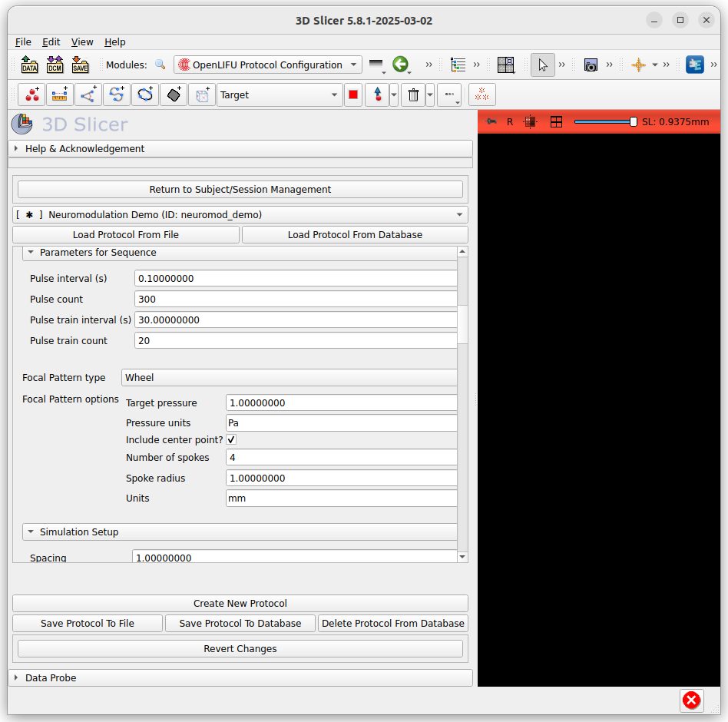728x722 pixels.
Task: Create a new point list markup
Action: pyautogui.click(x=32, y=94)
